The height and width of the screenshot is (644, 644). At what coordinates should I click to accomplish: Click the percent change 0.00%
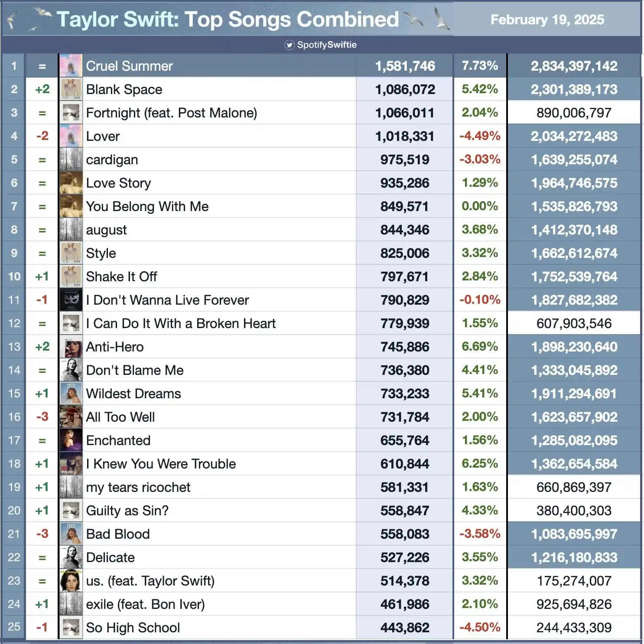(x=480, y=206)
